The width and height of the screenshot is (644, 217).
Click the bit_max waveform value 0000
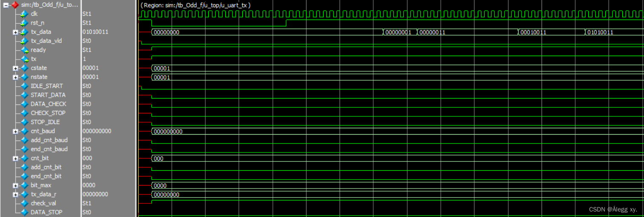pos(160,186)
